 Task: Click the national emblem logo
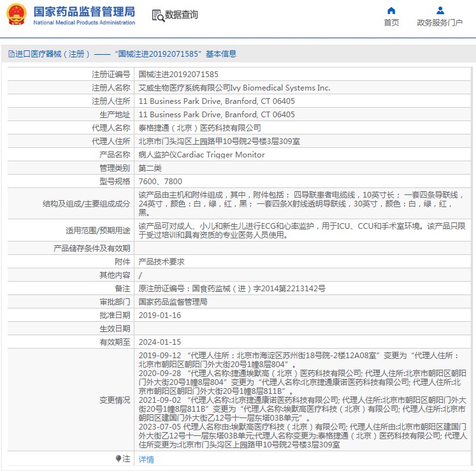(x=17, y=14)
